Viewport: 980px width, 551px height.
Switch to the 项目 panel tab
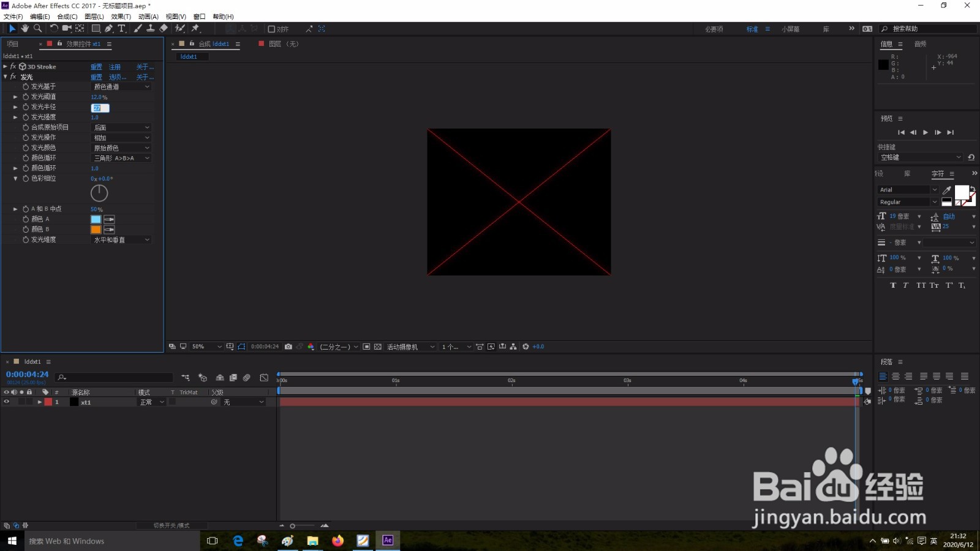pyautogui.click(x=13, y=44)
